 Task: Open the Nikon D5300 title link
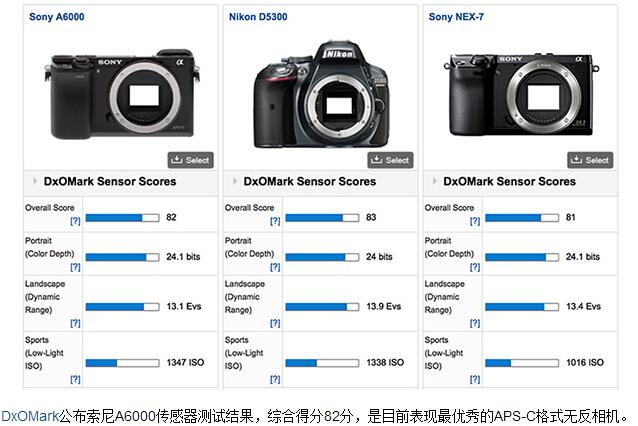258,17
